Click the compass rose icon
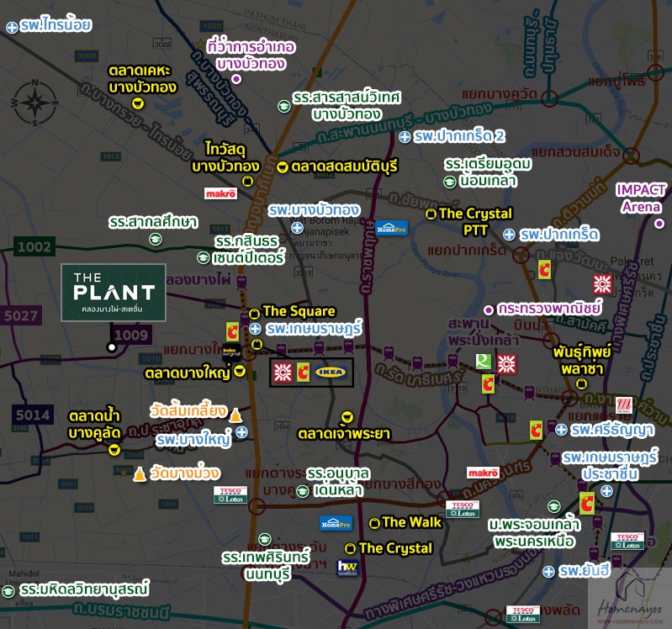672x629 pixels. (34, 103)
